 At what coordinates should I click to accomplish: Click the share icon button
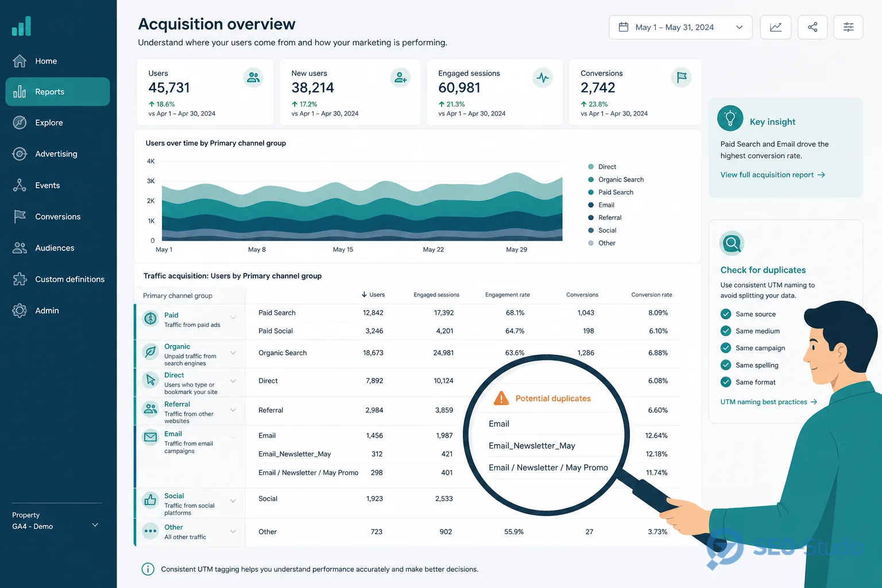pos(813,27)
